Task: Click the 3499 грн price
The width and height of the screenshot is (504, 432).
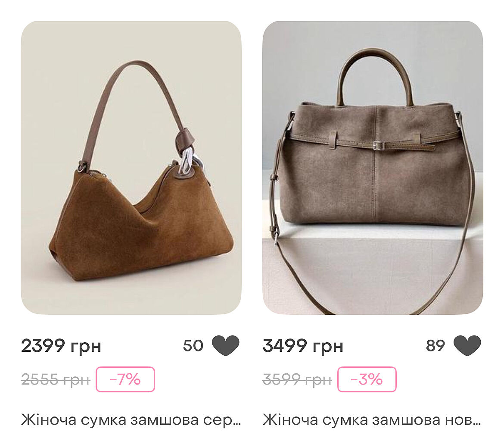Action: pos(303,346)
